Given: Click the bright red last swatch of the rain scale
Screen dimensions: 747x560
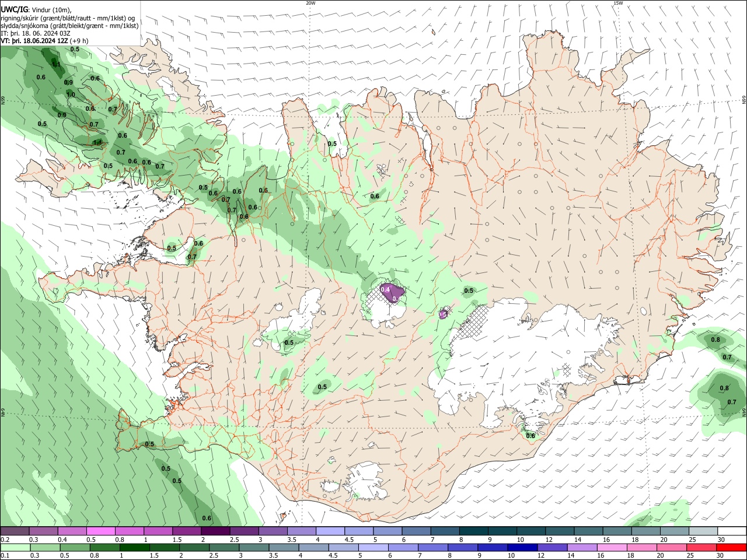Looking at the screenshot, I should [731, 547].
